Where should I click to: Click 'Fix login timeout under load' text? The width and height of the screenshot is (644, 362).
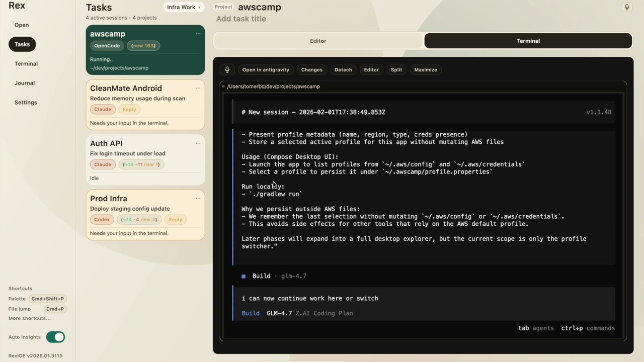(128, 154)
